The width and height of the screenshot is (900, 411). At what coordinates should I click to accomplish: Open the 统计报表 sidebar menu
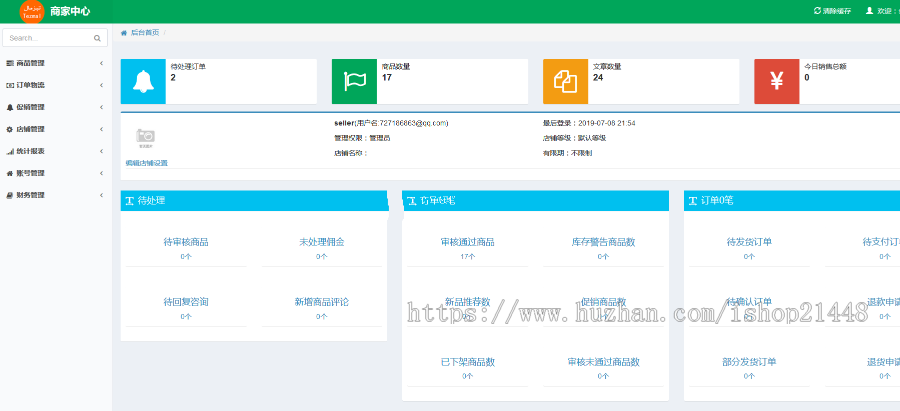56,151
